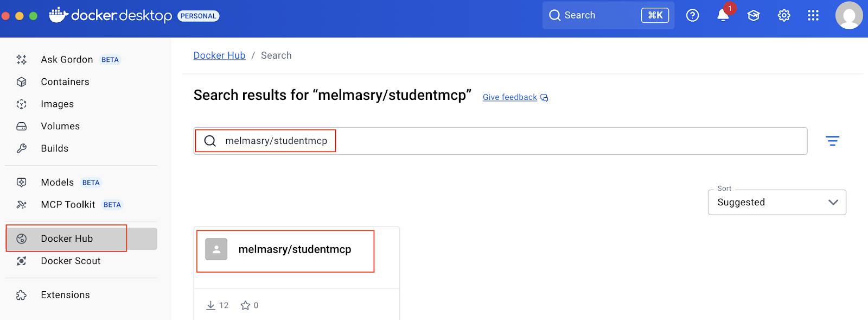Open the search results filter icon
The width and height of the screenshot is (868, 320).
pos(832,141)
